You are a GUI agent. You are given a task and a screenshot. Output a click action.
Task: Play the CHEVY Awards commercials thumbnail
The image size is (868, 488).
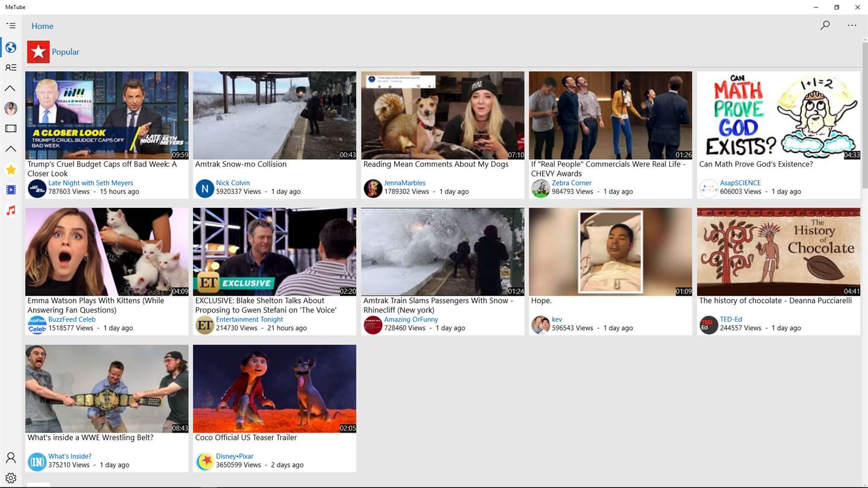click(611, 115)
